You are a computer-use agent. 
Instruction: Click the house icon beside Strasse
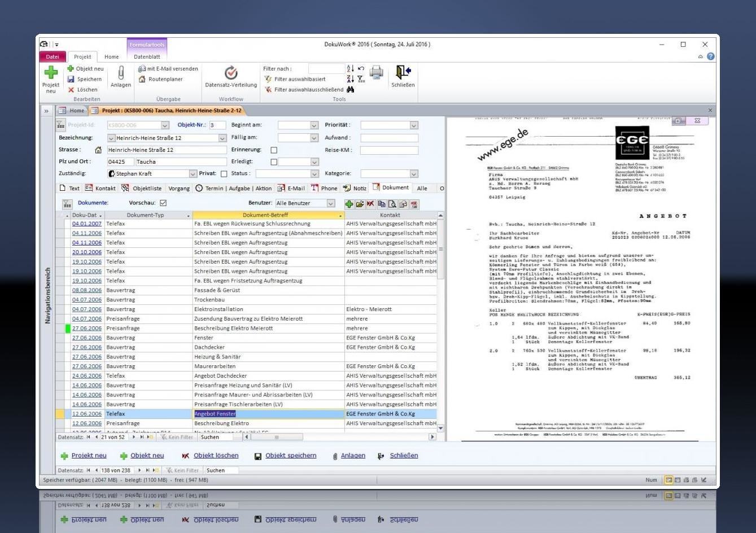[98, 150]
